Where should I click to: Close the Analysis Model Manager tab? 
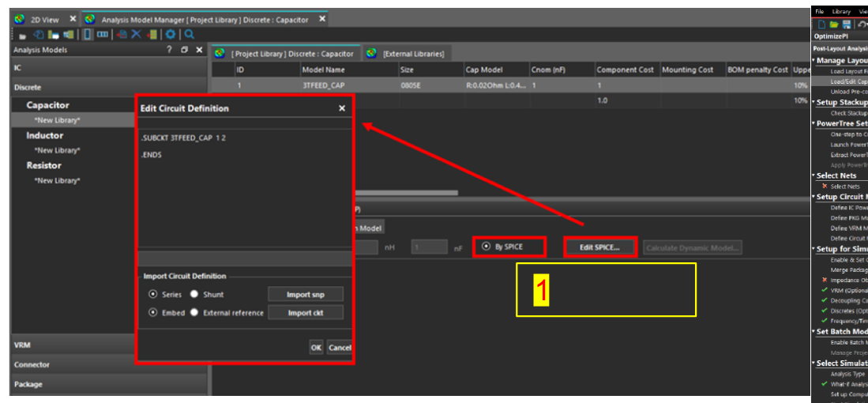(x=321, y=19)
